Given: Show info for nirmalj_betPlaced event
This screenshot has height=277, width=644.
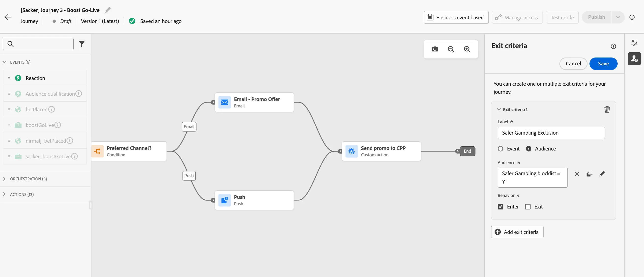Looking at the screenshot, I should (x=70, y=141).
